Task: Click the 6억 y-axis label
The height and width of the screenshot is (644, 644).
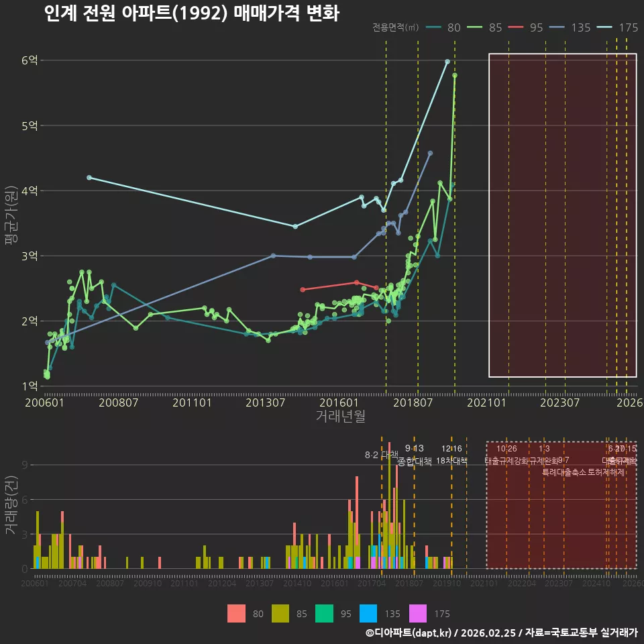Action: point(30,60)
